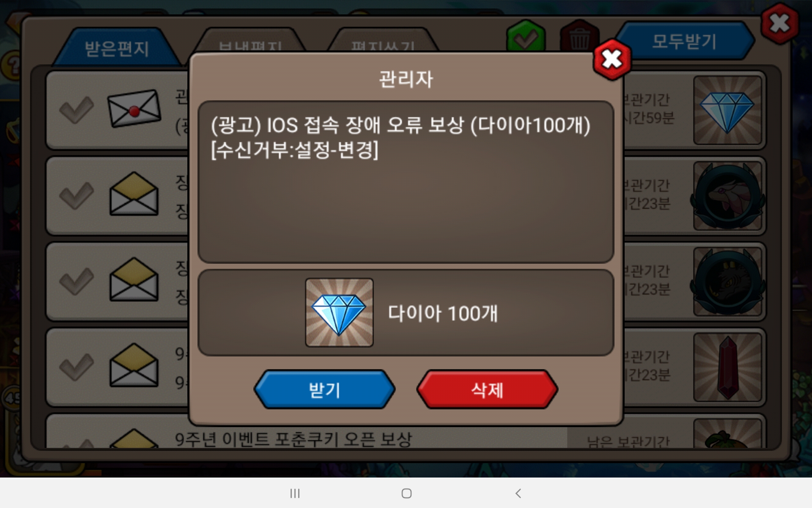
Task: Tap the Android back navigation arrow
Action: click(x=518, y=493)
